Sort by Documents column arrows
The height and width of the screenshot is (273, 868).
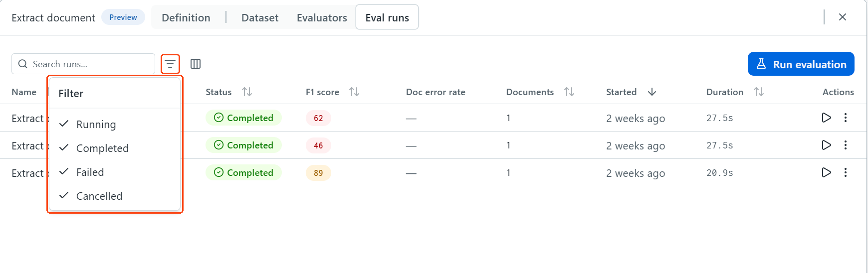569,92
